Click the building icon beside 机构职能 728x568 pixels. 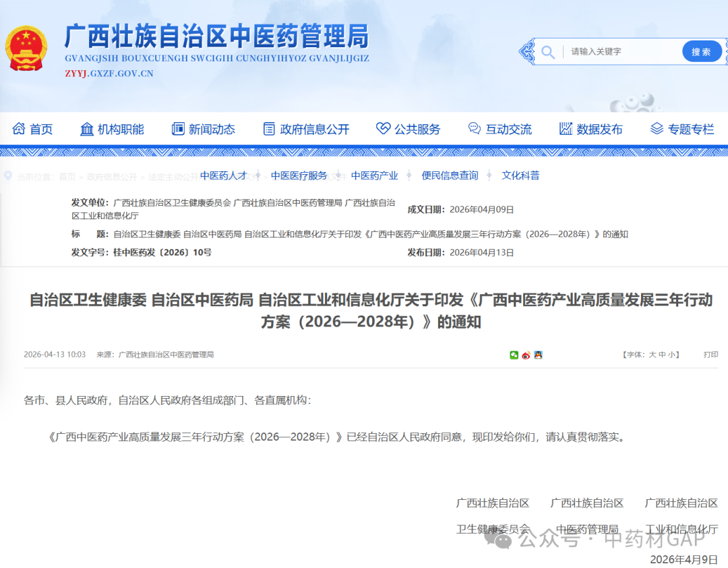coord(87,129)
